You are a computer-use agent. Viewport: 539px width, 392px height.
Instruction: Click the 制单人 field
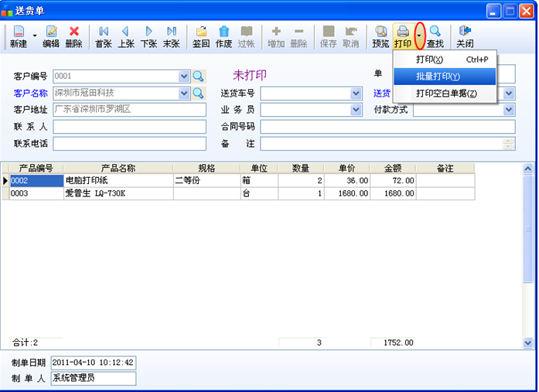93,378
